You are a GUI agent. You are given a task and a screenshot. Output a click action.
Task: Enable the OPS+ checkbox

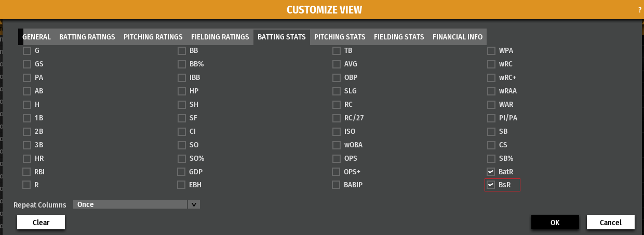tap(336, 172)
